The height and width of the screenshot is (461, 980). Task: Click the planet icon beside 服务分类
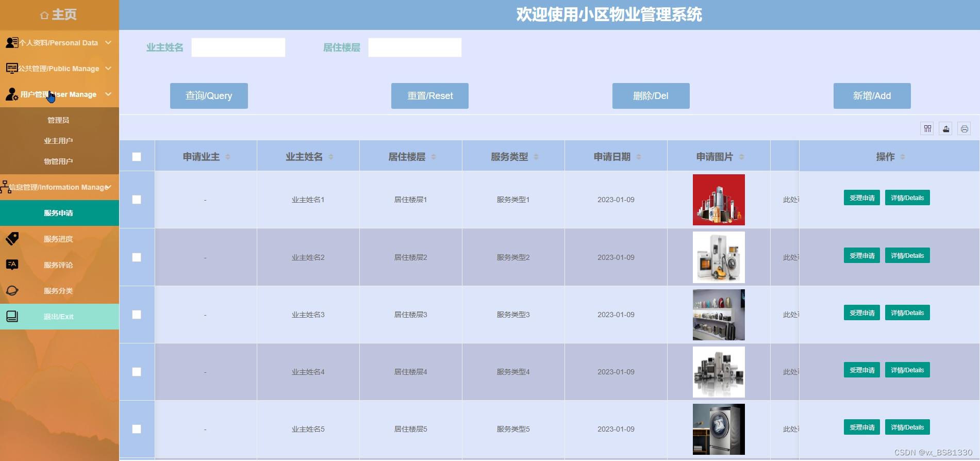pyautogui.click(x=12, y=290)
